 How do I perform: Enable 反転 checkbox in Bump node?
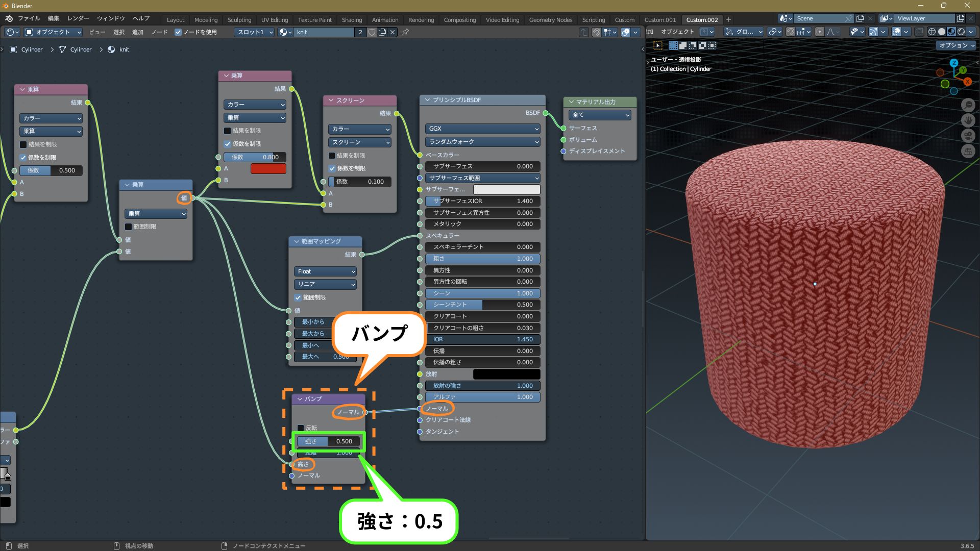[x=301, y=428]
